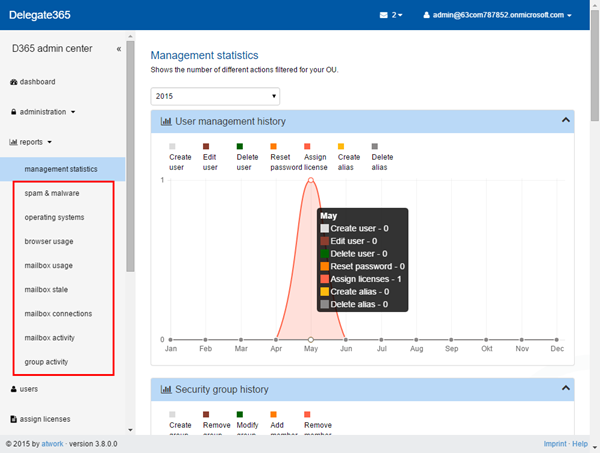Open the 2015 year dropdown
This screenshot has width=600, height=453.
pos(215,95)
